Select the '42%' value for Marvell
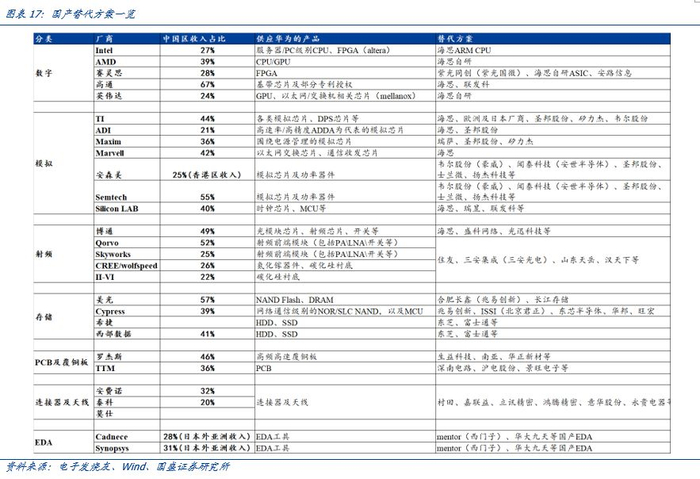This screenshot has width=700, height=479. (x=208, y=153)
